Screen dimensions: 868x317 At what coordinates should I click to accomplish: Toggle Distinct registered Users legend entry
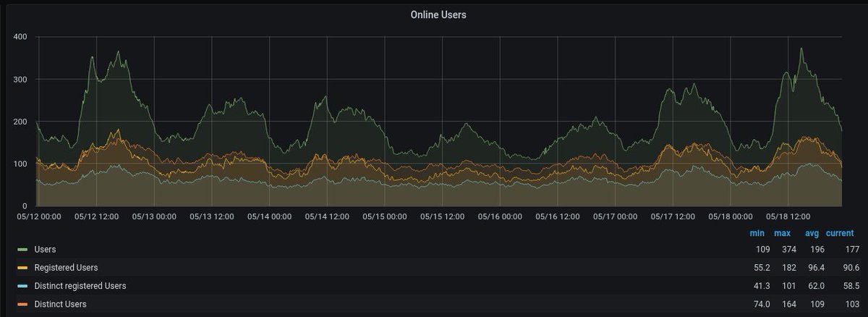(80, 286)
